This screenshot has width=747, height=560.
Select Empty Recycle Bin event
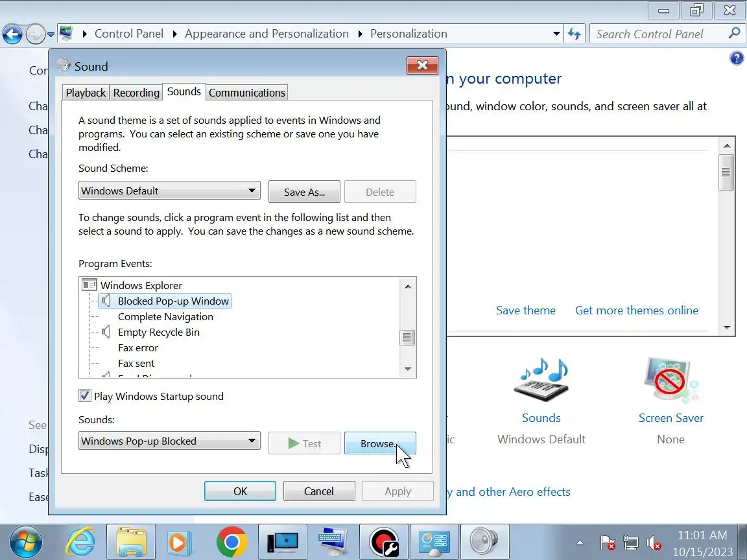[x=159, y=332]
